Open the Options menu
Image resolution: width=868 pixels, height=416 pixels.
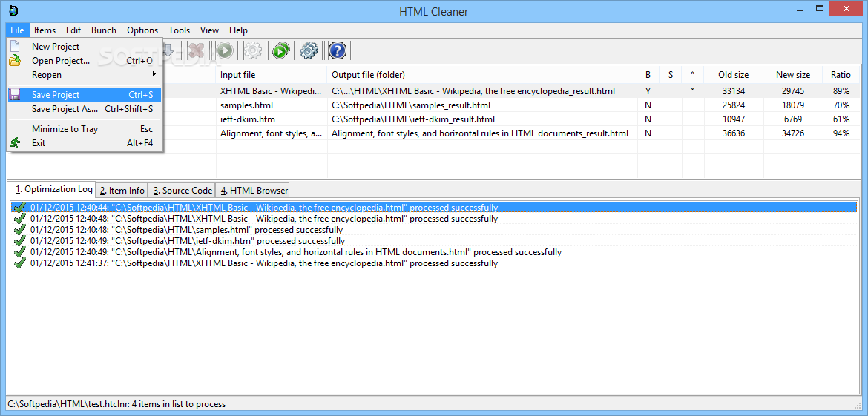point(142,30)
